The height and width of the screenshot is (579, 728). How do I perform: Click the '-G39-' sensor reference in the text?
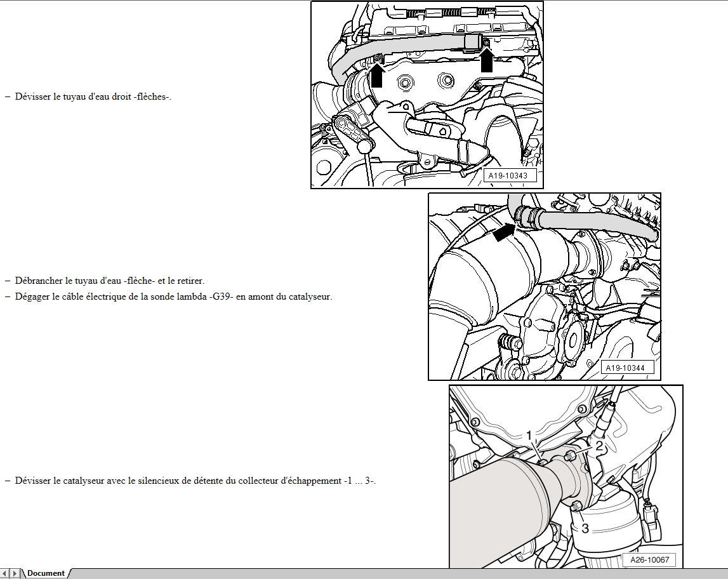222,296
